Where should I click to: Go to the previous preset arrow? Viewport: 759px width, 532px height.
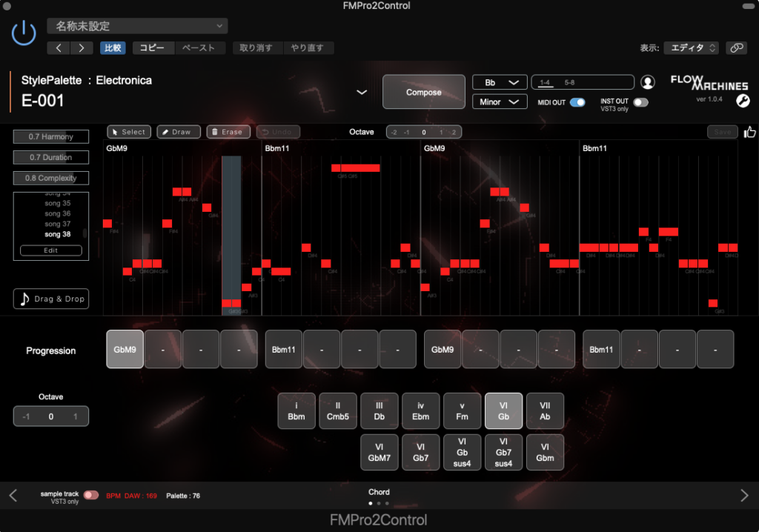click(59, 48)
